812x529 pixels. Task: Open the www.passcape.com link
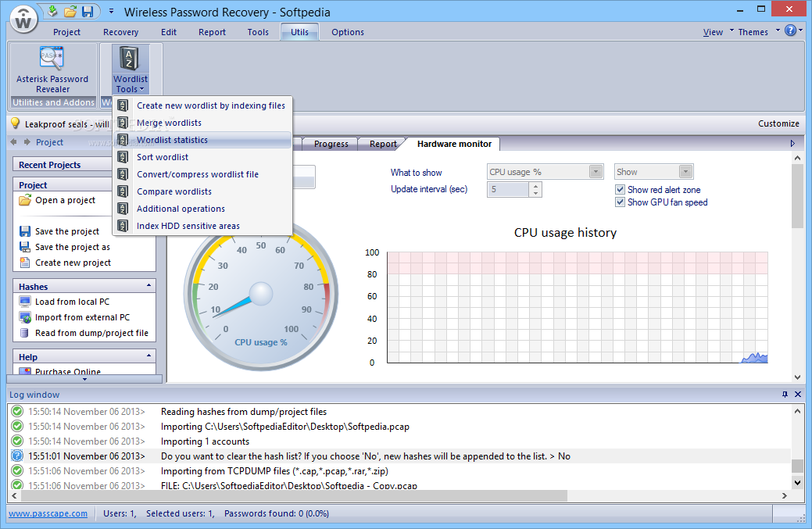48,513
